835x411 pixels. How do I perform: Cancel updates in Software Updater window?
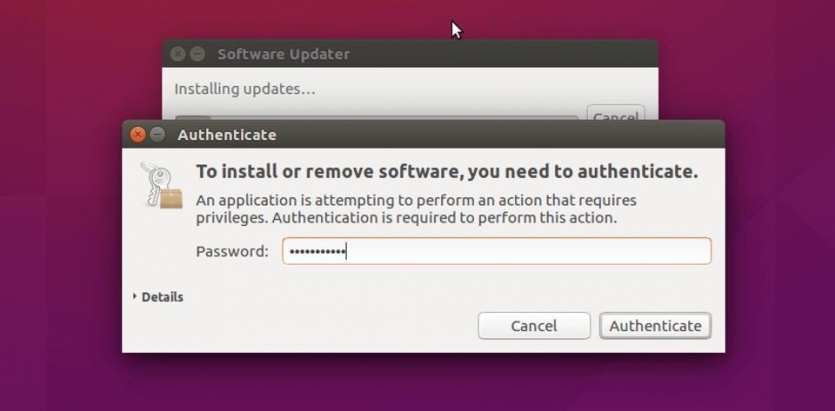click(616, 113)
